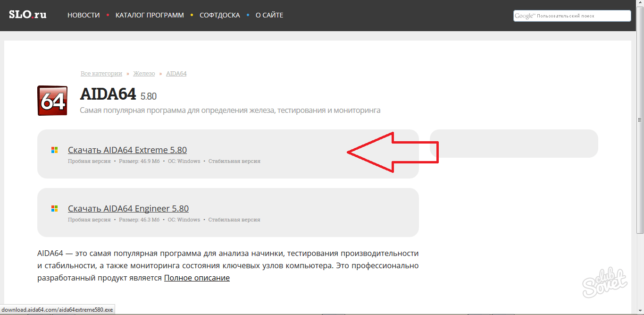Follow the 'Все категории' breadcrumb link

pyautogui.click(x=101, y=74)
